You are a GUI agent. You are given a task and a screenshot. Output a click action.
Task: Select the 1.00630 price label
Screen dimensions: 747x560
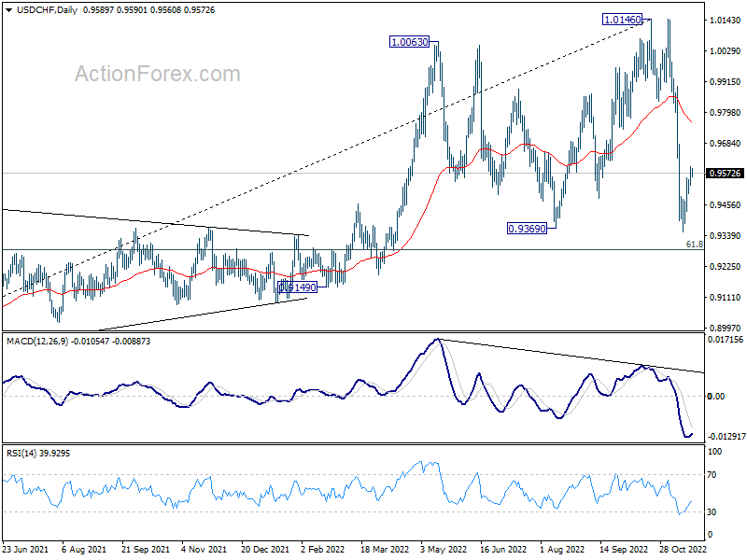coord(409,42)
